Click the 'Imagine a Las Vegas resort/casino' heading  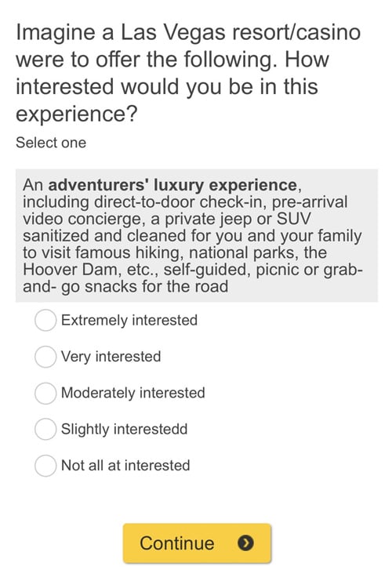(x=188, y=32)
